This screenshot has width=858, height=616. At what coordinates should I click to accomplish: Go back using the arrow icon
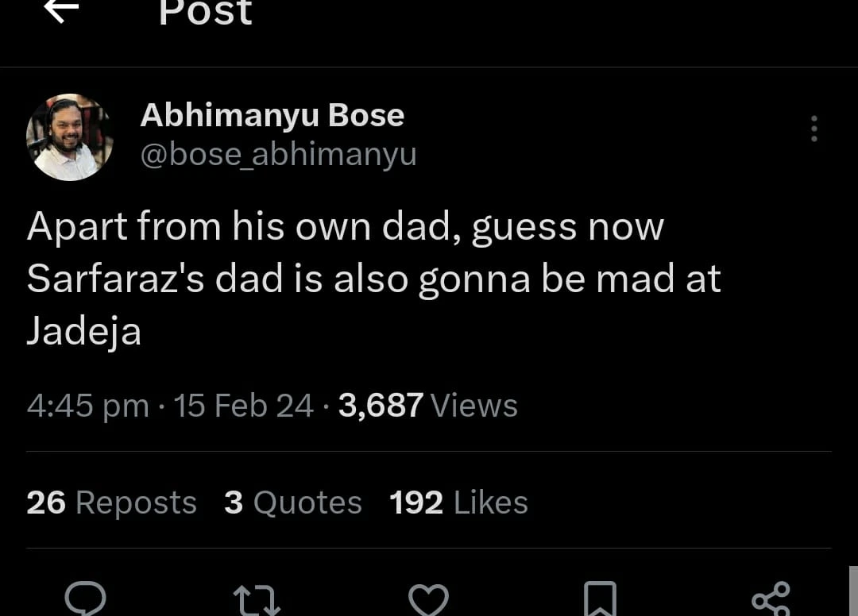(61, 10)
